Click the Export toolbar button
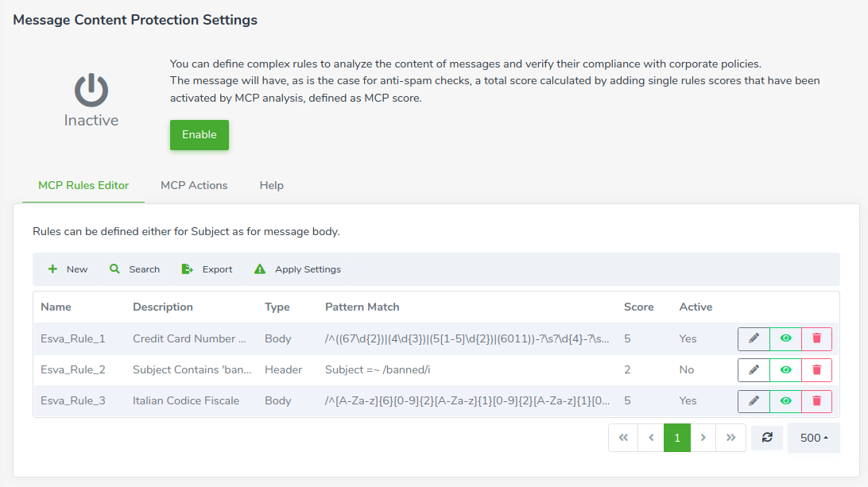Viewport: 868px width, 487px height. pyautogui.click(x=207, y=269)
